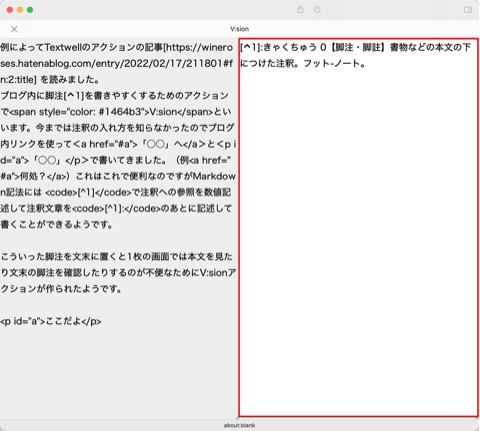Toggle the sidebar icon at top right
This screenshot has height=431, width=480.
click(x=468, y=10)
